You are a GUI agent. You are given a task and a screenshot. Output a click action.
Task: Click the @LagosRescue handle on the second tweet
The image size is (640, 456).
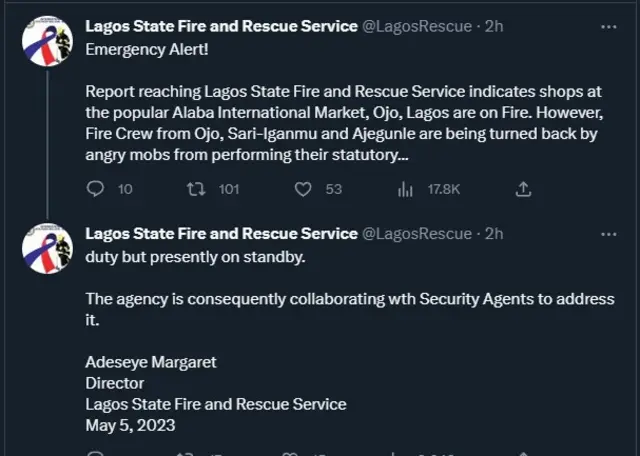416,233
